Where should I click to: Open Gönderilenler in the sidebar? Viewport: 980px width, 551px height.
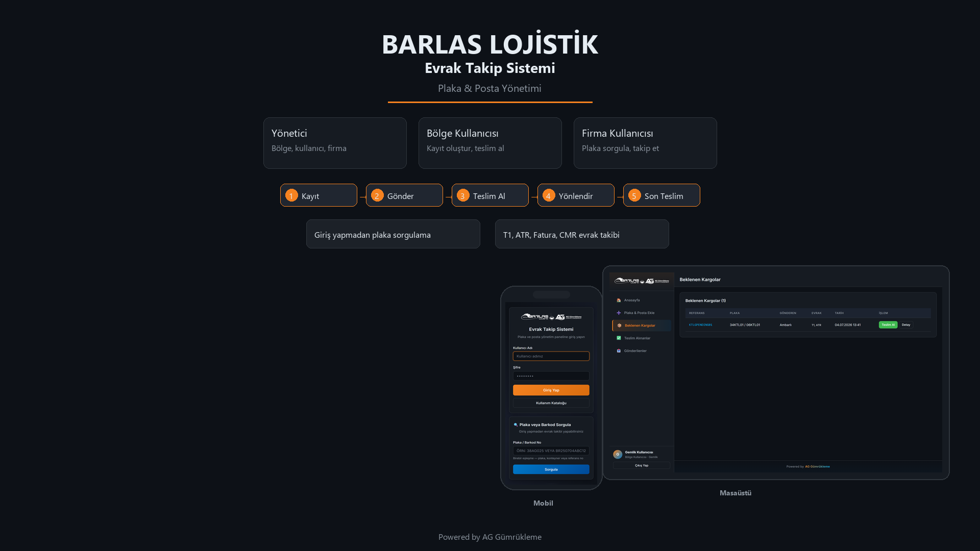coord(642,350)
